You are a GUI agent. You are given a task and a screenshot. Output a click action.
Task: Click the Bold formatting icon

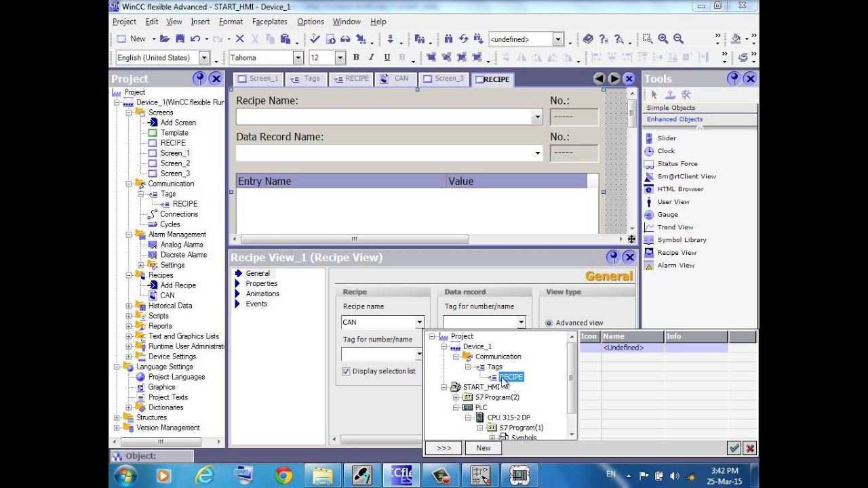(x=356, y=58)
